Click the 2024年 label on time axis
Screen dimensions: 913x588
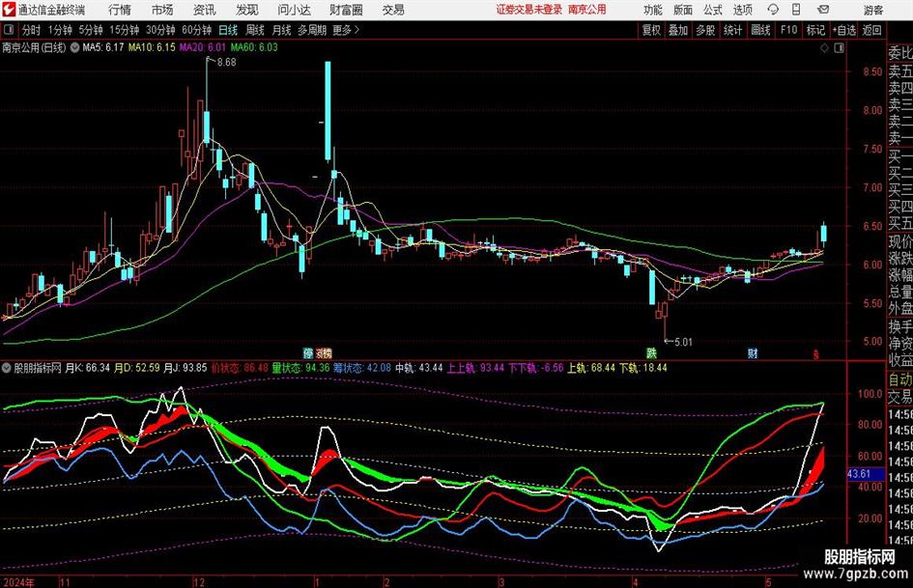pos(18,582)
